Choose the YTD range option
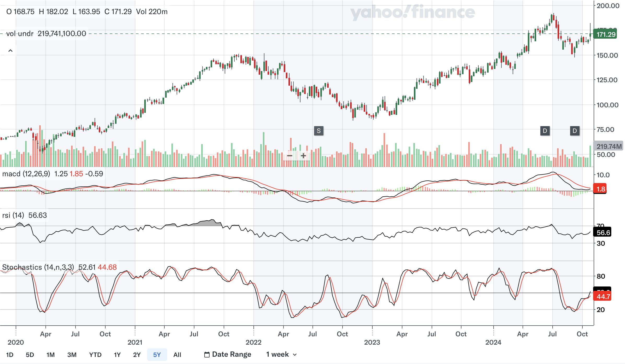The height and width of the screenshot is (364, 625). [95, 355]
